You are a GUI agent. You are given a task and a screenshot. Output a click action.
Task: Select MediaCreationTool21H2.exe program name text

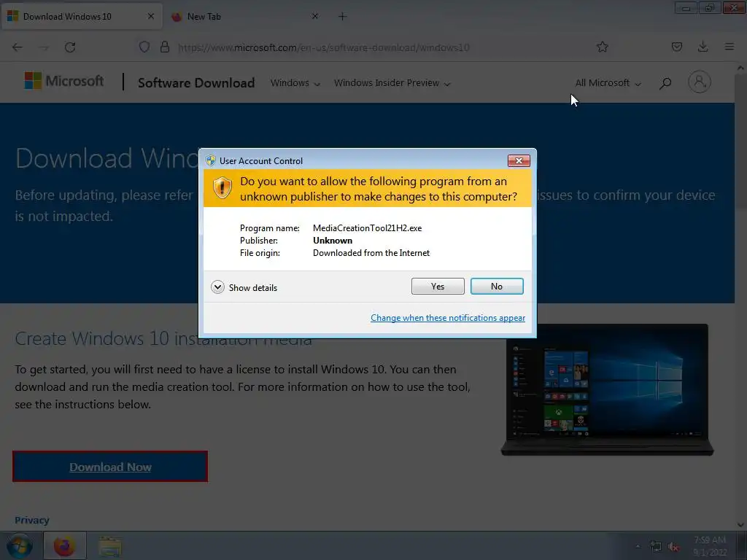click(368, 228)
